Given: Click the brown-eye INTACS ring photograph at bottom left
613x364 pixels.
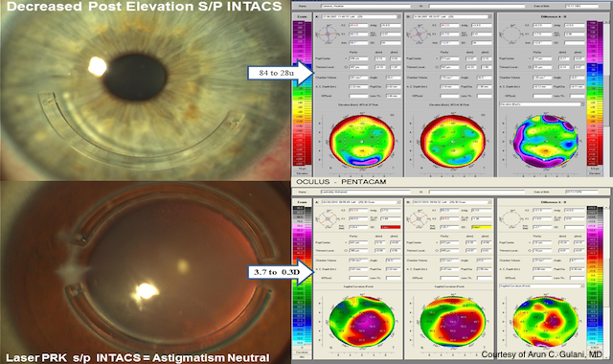Looking at the screenshot, I should 145,272.
